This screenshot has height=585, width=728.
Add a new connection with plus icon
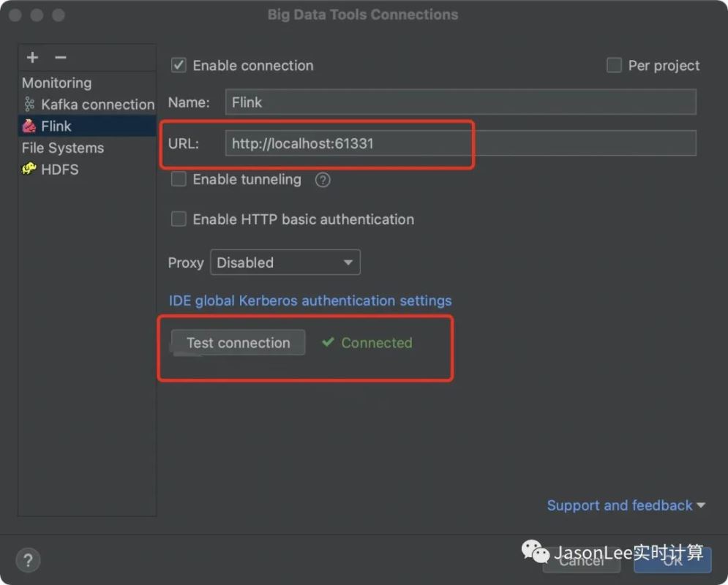click(32, 58)
